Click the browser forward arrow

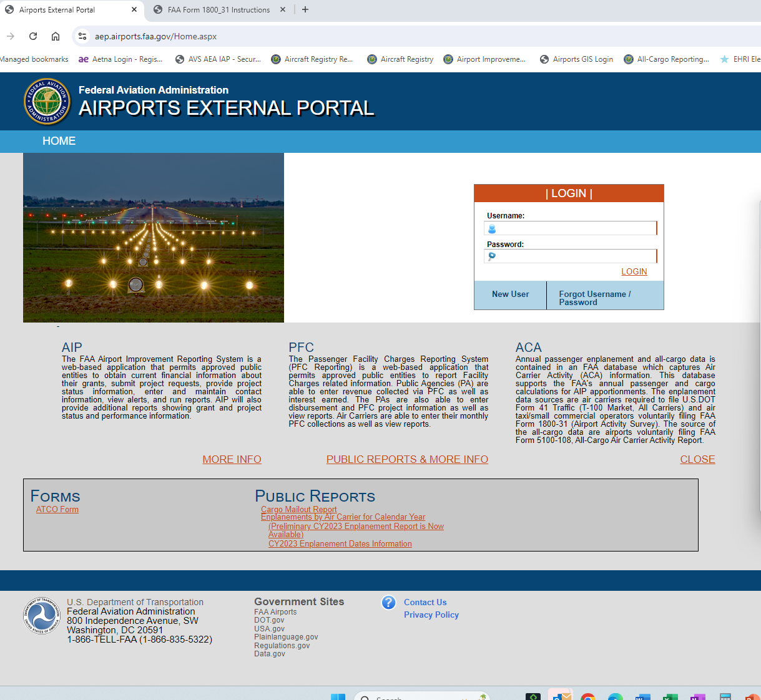(11, 36)
